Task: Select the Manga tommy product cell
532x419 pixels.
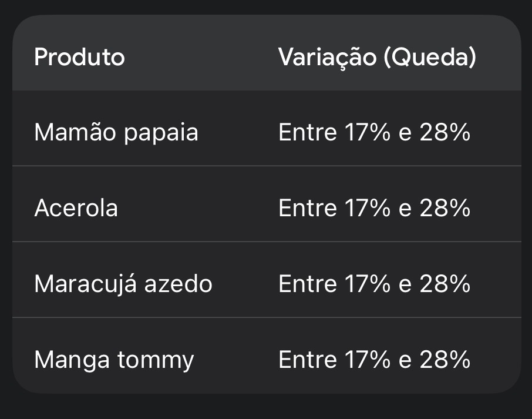Action: [x=114, y=360]
